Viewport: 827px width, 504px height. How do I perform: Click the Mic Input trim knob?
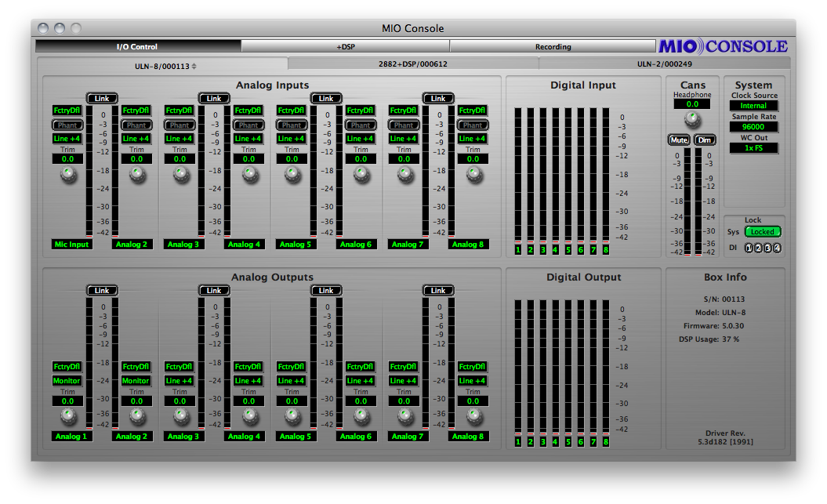(68, 174)
